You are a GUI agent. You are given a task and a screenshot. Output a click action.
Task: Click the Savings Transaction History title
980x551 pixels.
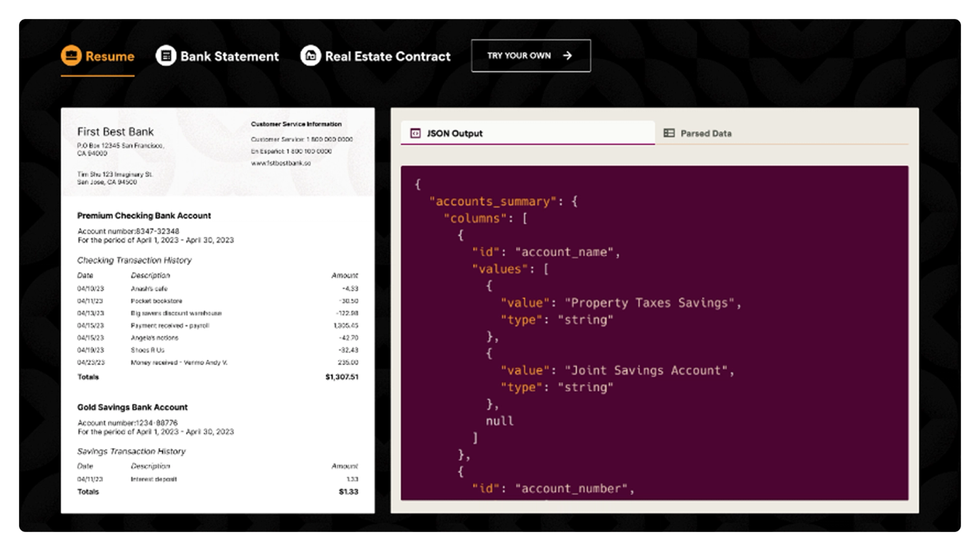(131, 451)
